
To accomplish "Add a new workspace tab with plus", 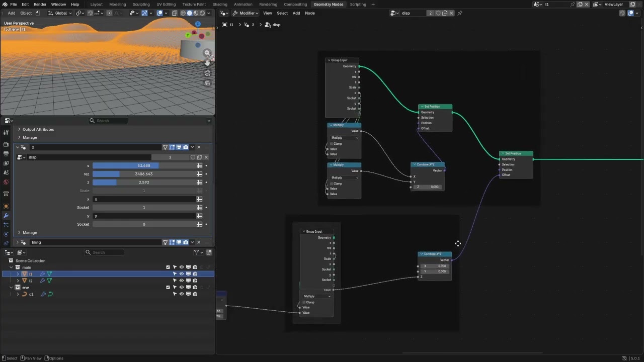I will coord(373,4).
